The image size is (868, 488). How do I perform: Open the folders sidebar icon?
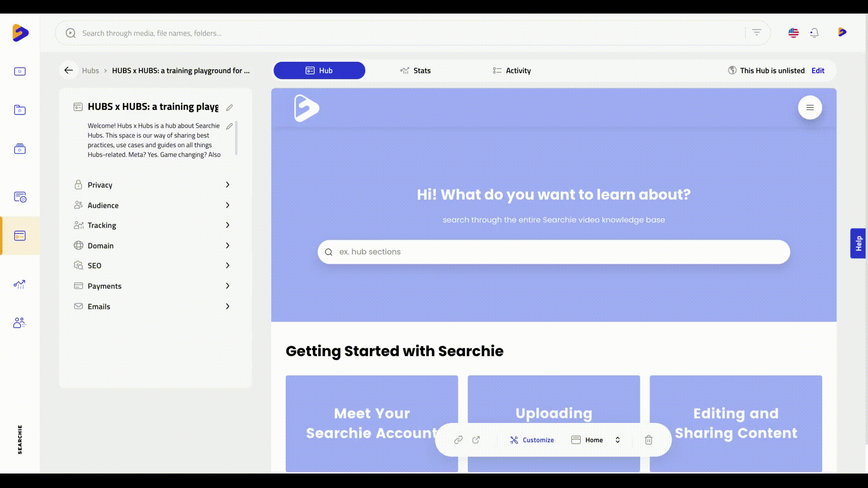(x=20, y=110)
